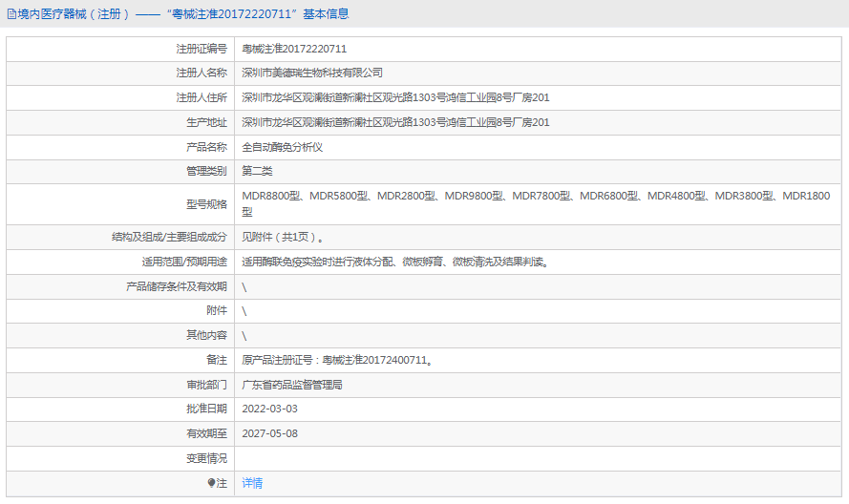Click the model list starting with MDR8800型
849x504 pixels.
click(x=536, y=203)
